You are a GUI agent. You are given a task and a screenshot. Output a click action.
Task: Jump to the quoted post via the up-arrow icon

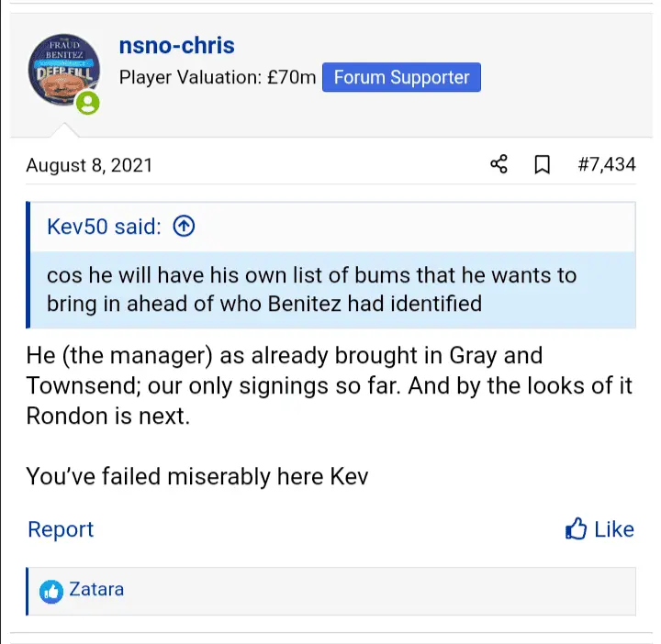pyautogui.click(x=184, y=227)
